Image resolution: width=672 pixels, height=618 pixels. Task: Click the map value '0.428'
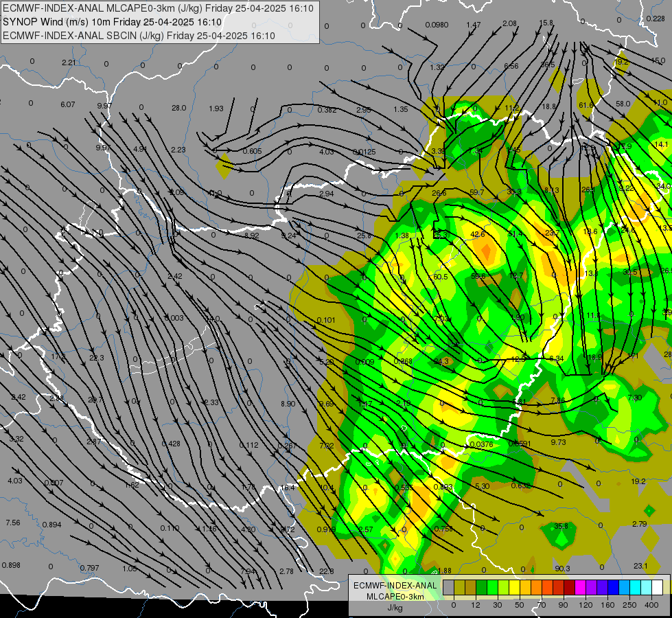(171, 444)
